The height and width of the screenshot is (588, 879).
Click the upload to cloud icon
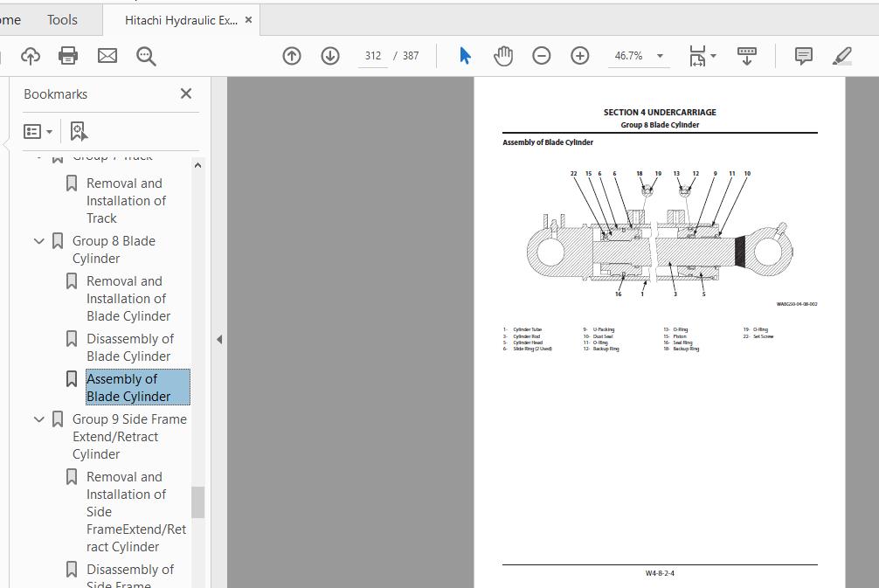coord(31,56)
